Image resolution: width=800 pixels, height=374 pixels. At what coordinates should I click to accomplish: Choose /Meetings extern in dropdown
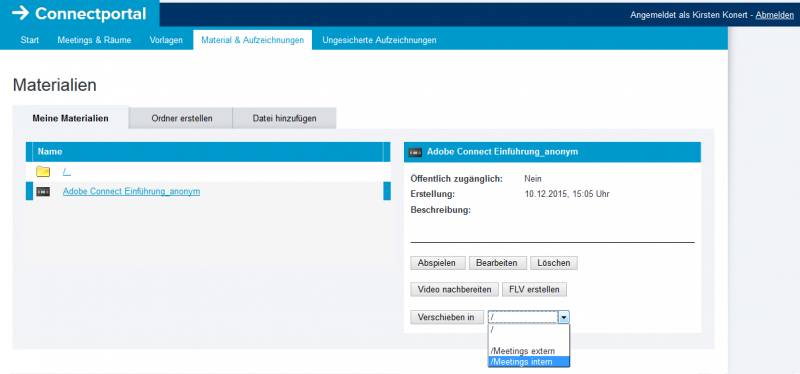pyautogui.click(x=528, y=351)
